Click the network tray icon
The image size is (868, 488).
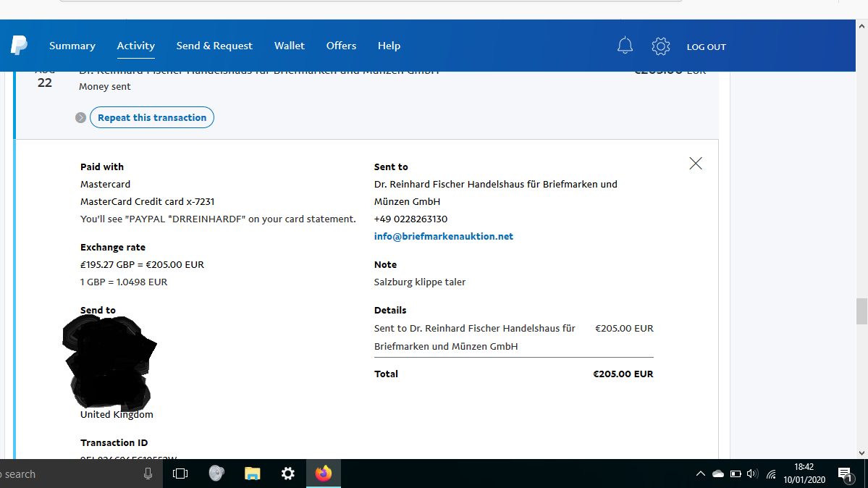771,474
